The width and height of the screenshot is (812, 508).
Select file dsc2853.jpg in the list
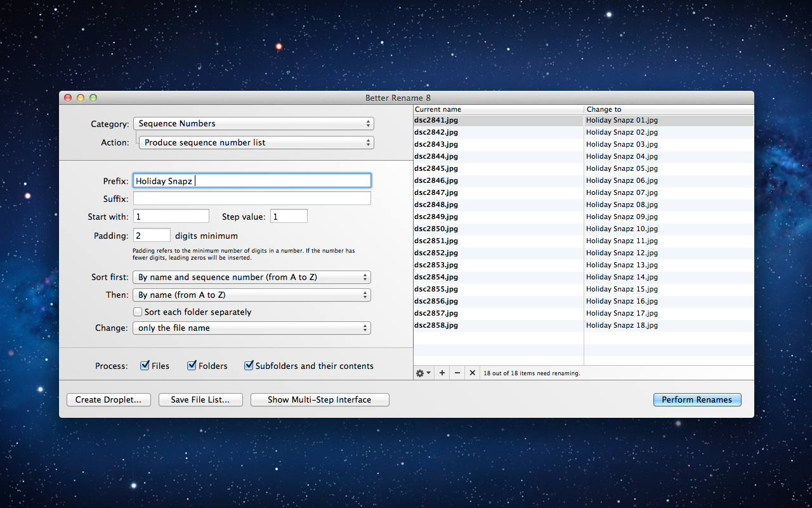pos(436,265)
